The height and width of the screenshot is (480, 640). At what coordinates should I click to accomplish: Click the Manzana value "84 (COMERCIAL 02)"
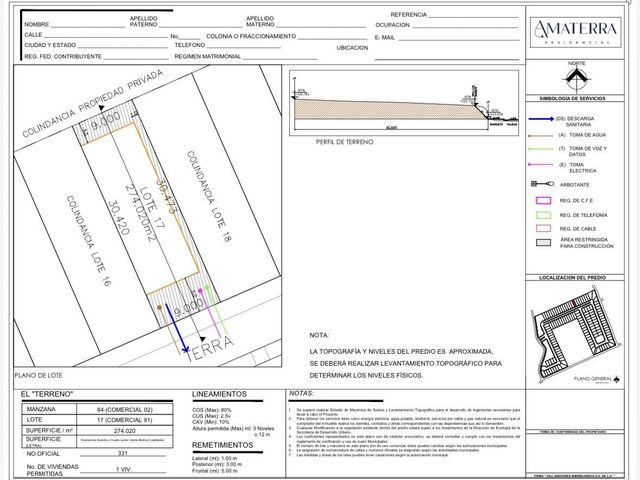[124, 409]
